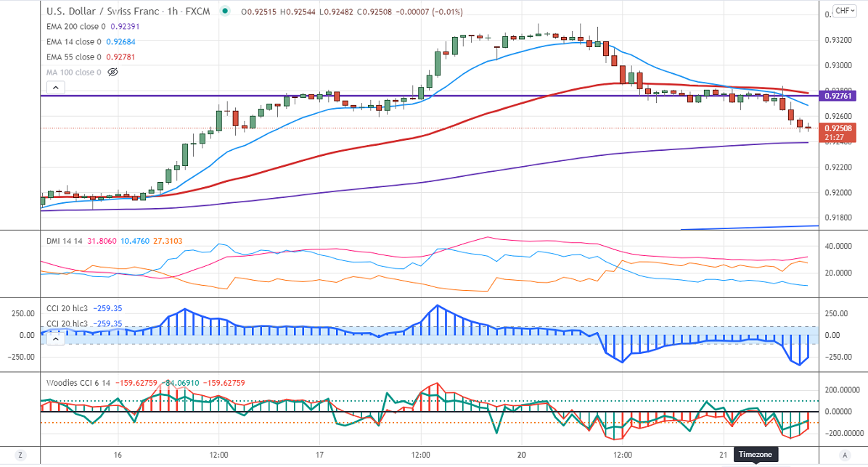Image resolution: width=868 pixels, height=467 pixels.
Task: Click EMA 14 value 0.92684
Action: click(x=120, y=41)
